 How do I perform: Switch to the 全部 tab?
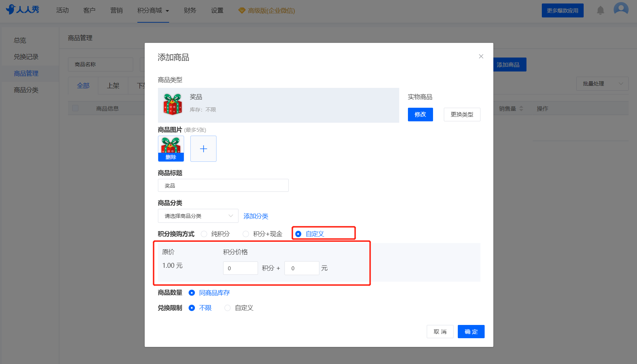coord(83,86)
